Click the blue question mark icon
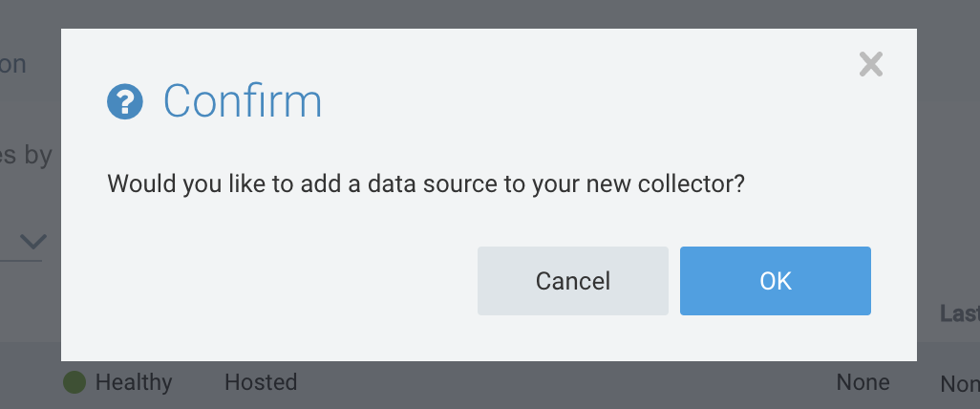This screenshot has height=409, width=980. pos(125,100)
